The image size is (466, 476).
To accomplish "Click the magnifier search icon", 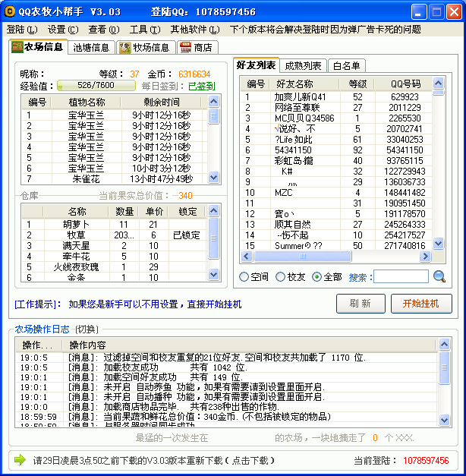I will 439,276.
